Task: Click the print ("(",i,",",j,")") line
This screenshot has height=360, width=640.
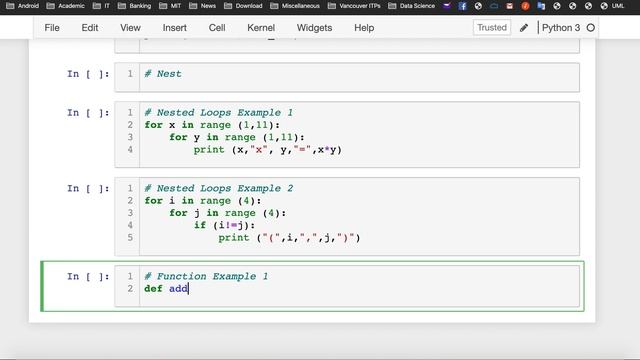Action: 289,238
